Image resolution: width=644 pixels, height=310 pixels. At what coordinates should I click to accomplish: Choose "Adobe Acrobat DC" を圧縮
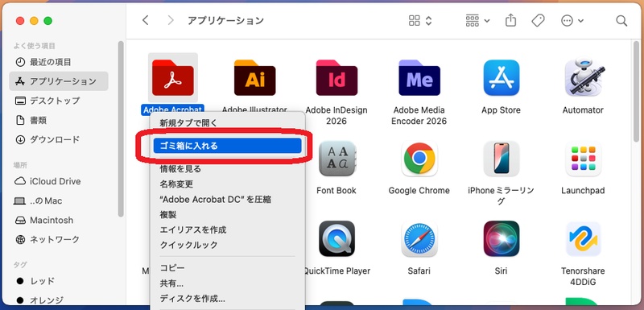click(227, 199)
